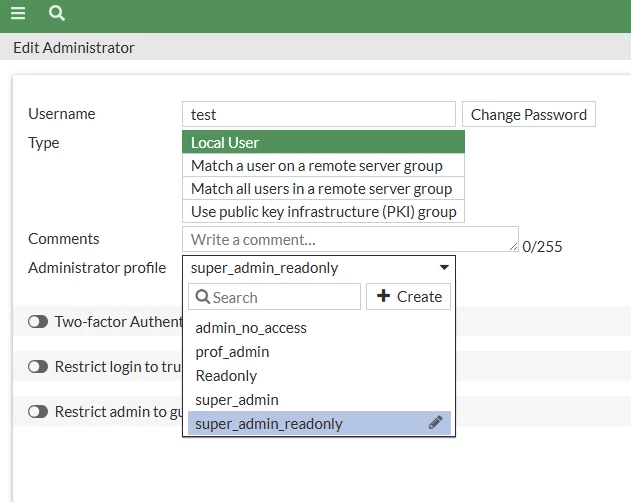The image size is (631, 502).
Task: Select Match a user on a remote server group
Action: pos(323,165)
